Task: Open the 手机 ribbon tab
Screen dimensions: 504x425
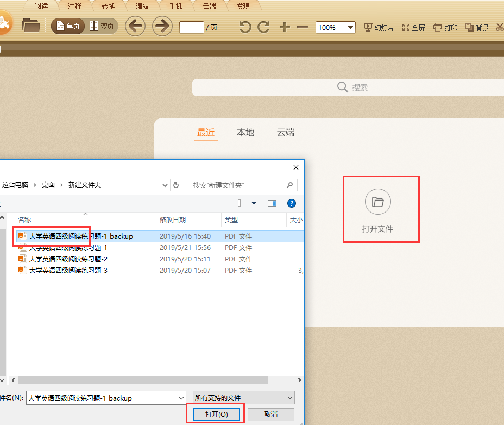Action: 175,6
